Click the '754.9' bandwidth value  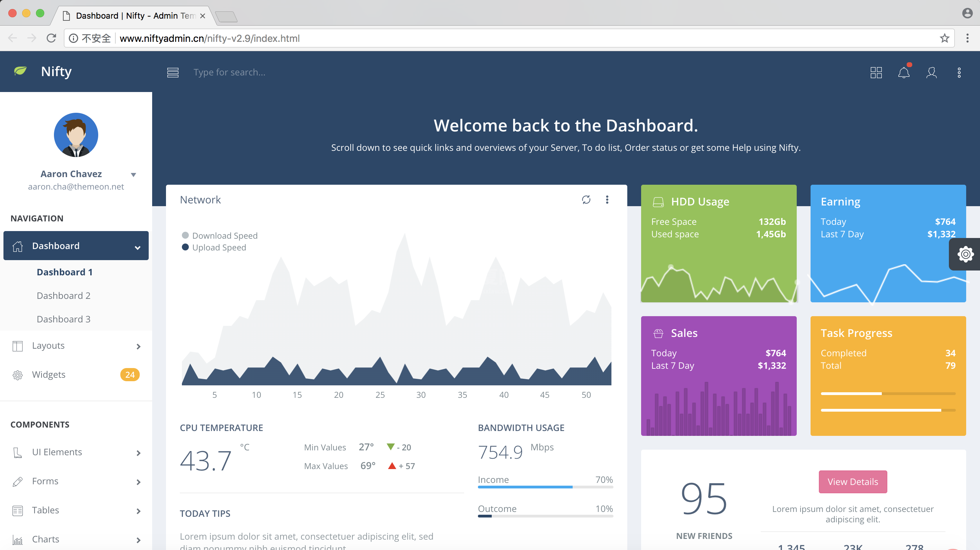point(500,452)
